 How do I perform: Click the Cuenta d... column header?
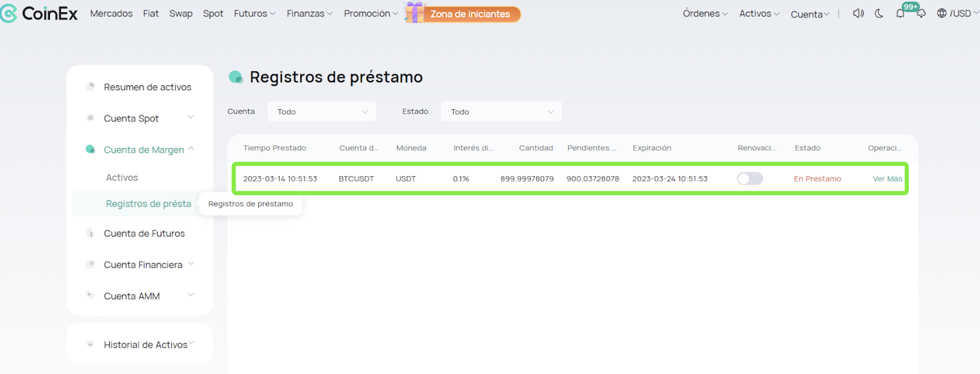[x=359, y=148]
